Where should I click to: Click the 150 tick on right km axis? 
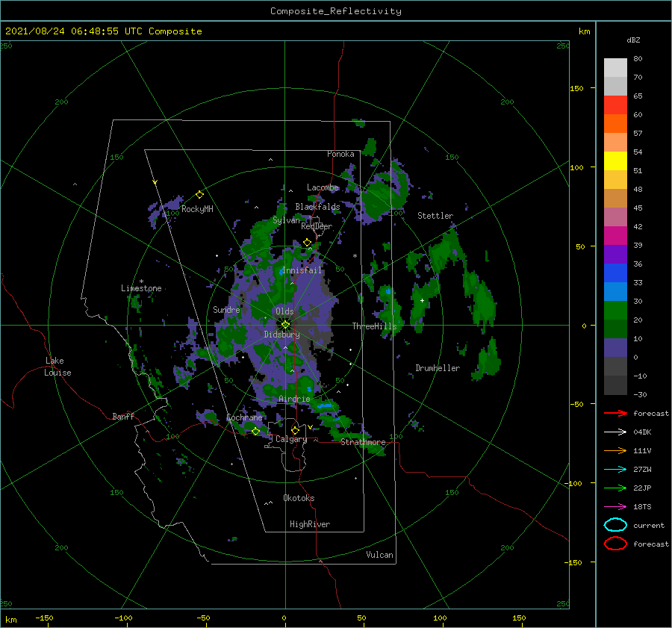(x=576, y=88)
